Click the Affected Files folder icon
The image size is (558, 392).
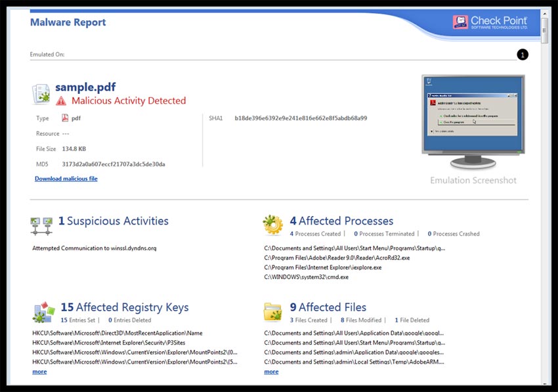pyautogui.click(x=273, y=311)
